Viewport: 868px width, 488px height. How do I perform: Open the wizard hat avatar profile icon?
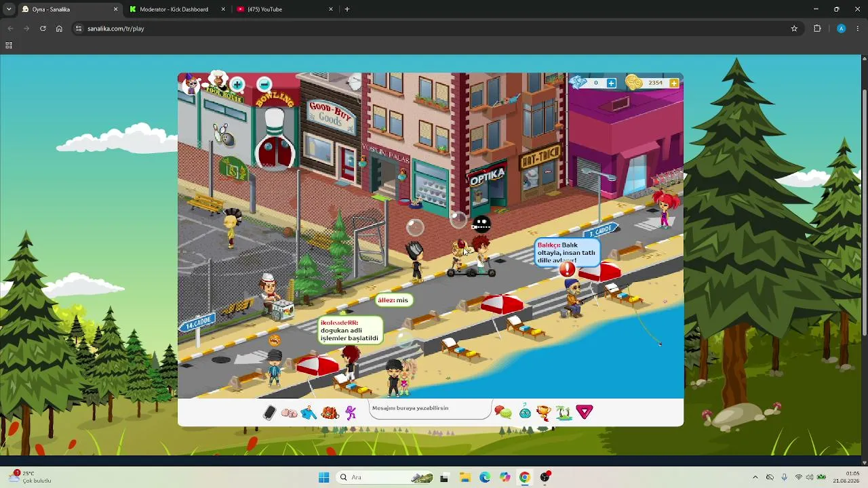(191, 83)
